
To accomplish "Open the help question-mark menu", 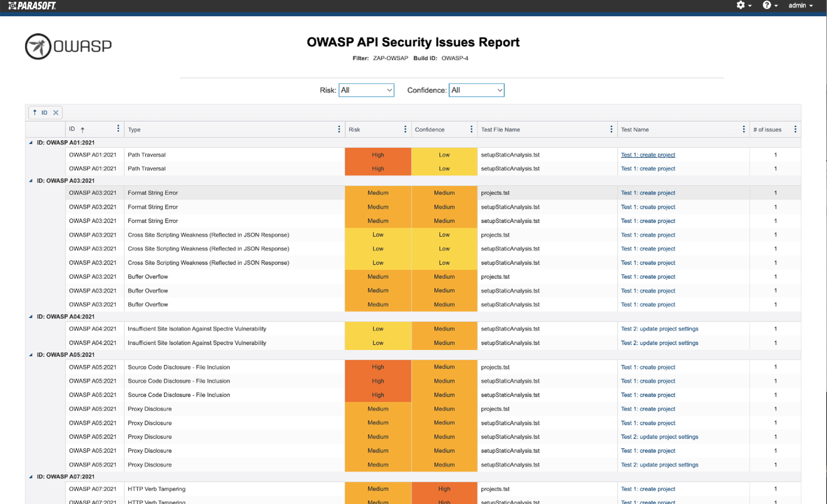I will [768, 6].
